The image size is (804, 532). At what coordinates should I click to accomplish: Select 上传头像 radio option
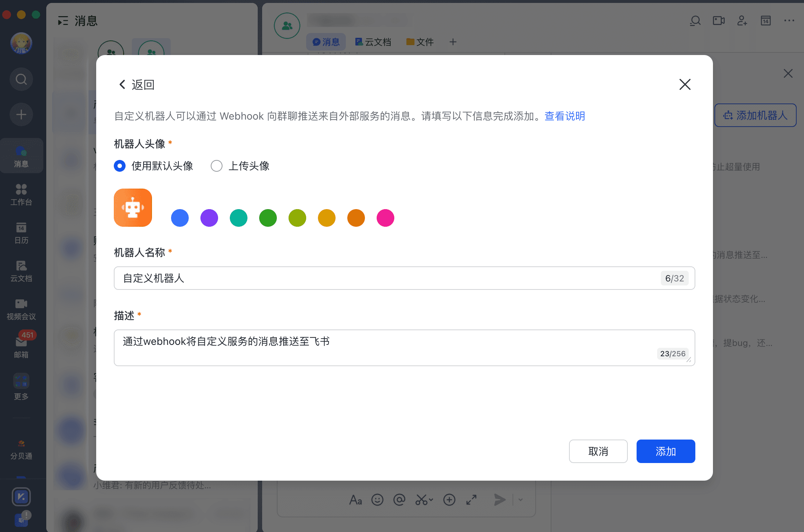click(217, 166)
